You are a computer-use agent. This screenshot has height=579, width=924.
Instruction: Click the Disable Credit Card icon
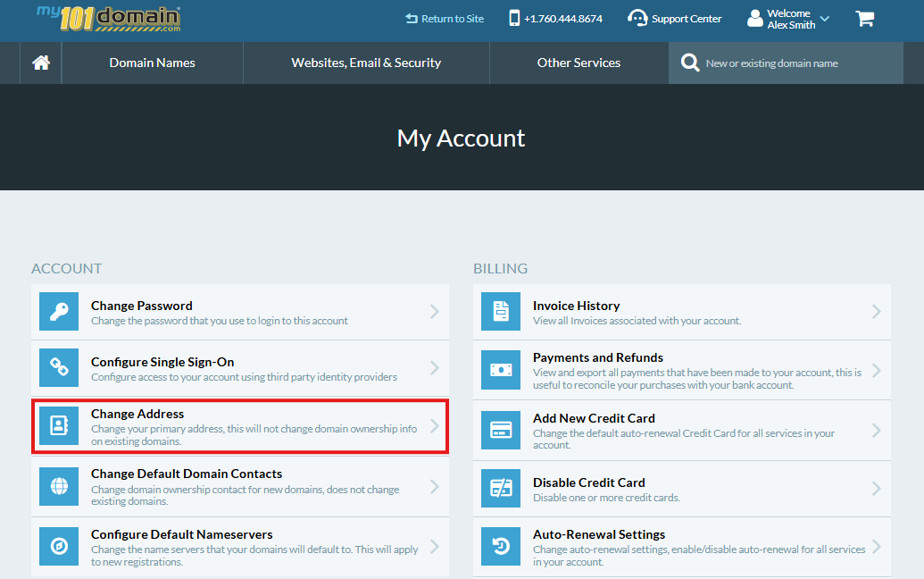(x=501, y=488)
